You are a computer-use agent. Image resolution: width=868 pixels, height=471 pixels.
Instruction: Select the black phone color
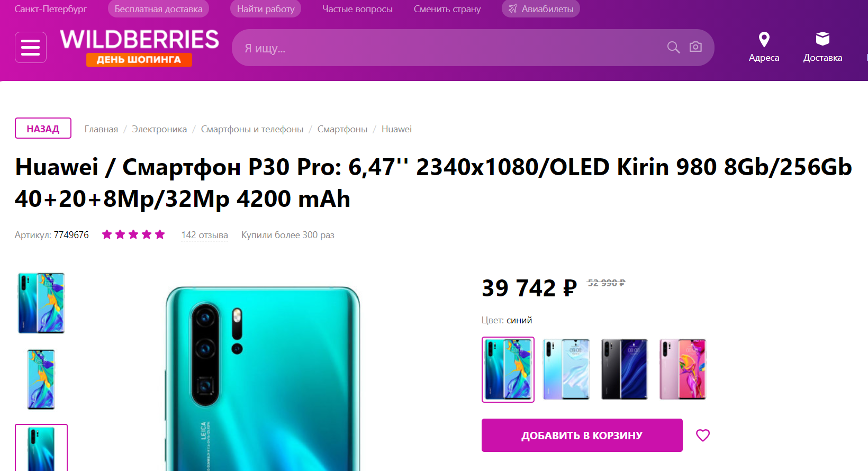coord(625,369)
